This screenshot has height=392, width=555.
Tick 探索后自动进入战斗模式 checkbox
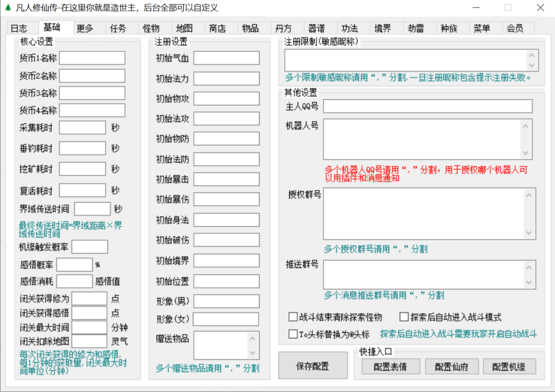coord(404,317)
